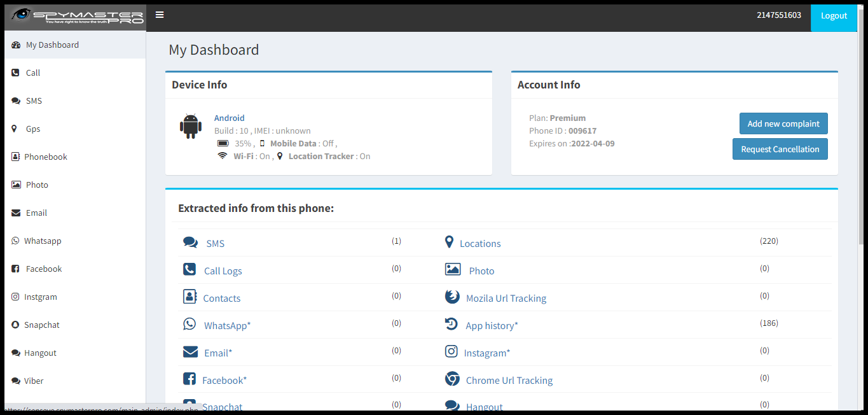Click the Mobile Data phone icon in Device Info
This screenshot has width=868, height=415.
(x=262, y=143)
